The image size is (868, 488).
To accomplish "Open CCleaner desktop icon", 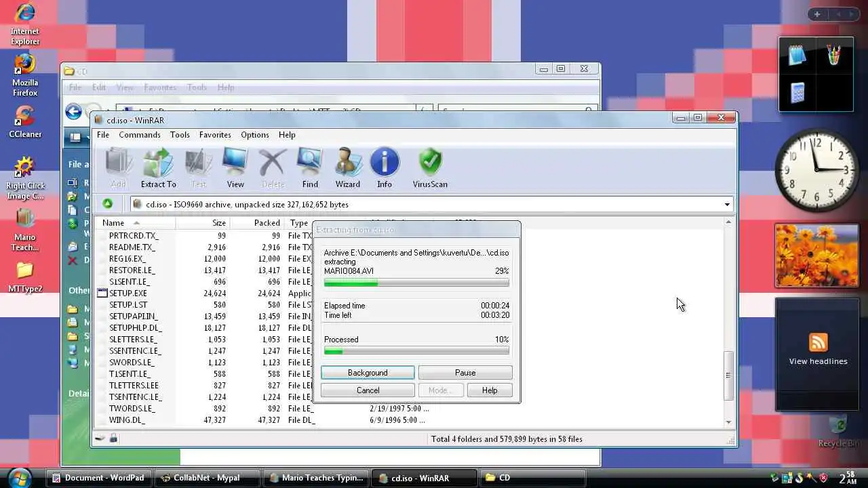I will pyautogui.click(x=24, y=122).
